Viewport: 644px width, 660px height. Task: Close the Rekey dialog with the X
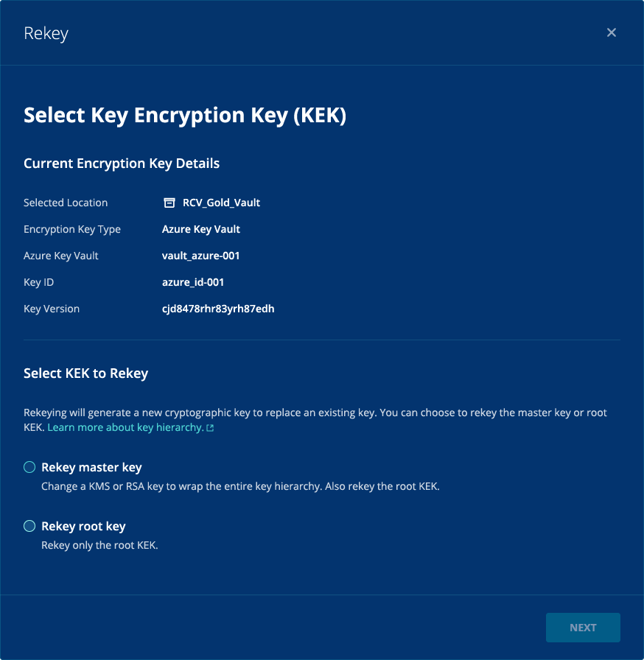[611, 32]
